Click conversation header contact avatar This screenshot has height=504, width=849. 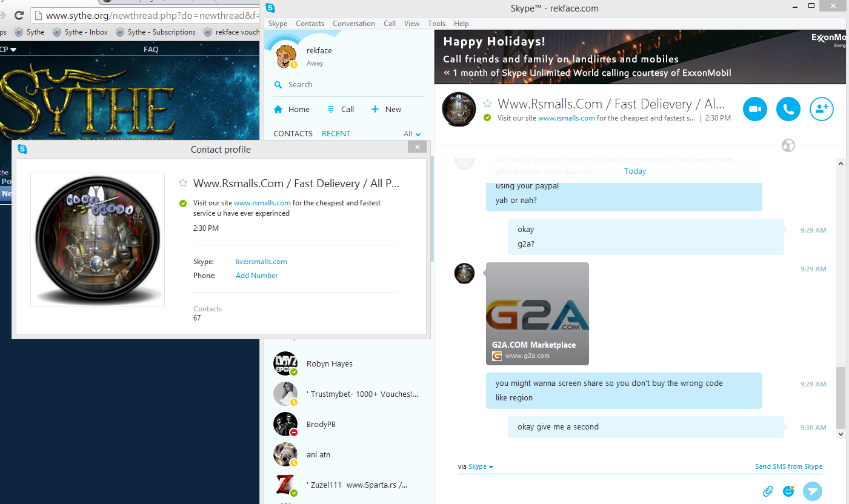click(459, 109)
